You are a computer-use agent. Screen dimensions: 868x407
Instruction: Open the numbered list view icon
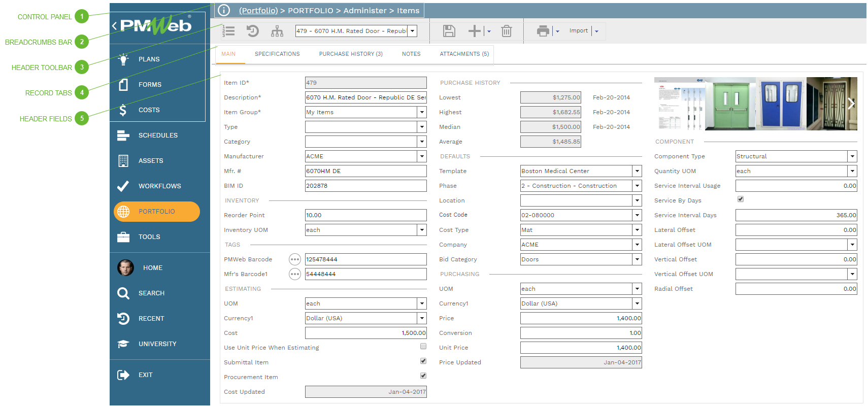tap(228, 31)
